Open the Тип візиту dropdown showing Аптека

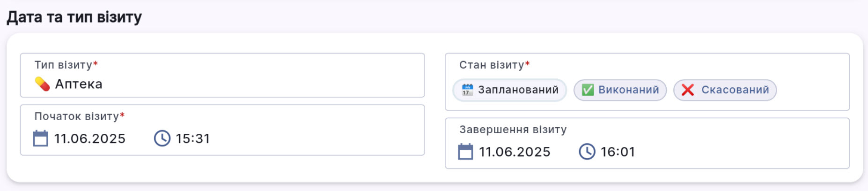[x=222, y=84]
